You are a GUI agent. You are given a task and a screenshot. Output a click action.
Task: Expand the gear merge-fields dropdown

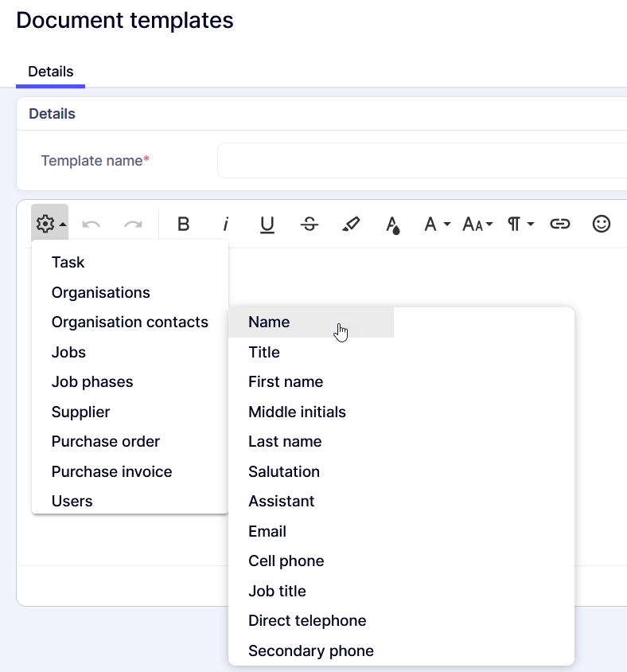(x=50, y=225)
